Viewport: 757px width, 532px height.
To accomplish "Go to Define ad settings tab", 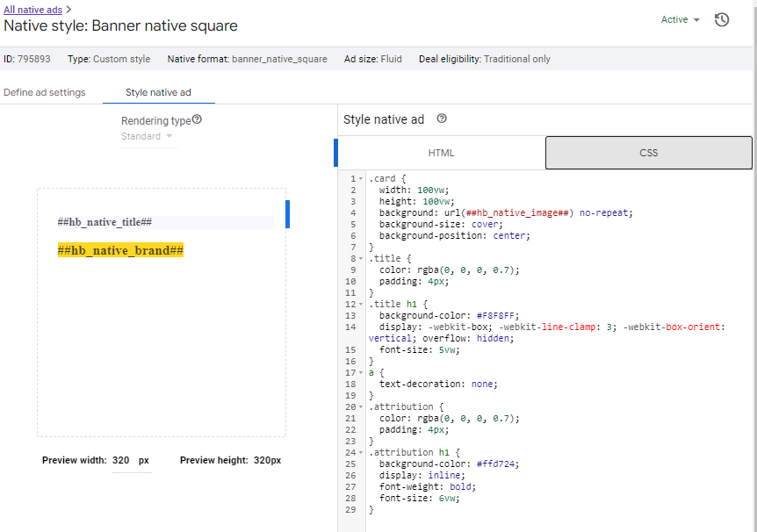I will [x=45, y=92].
